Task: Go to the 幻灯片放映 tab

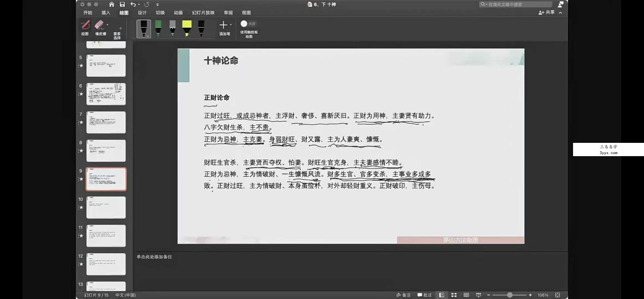Action: tap(203, 13)
